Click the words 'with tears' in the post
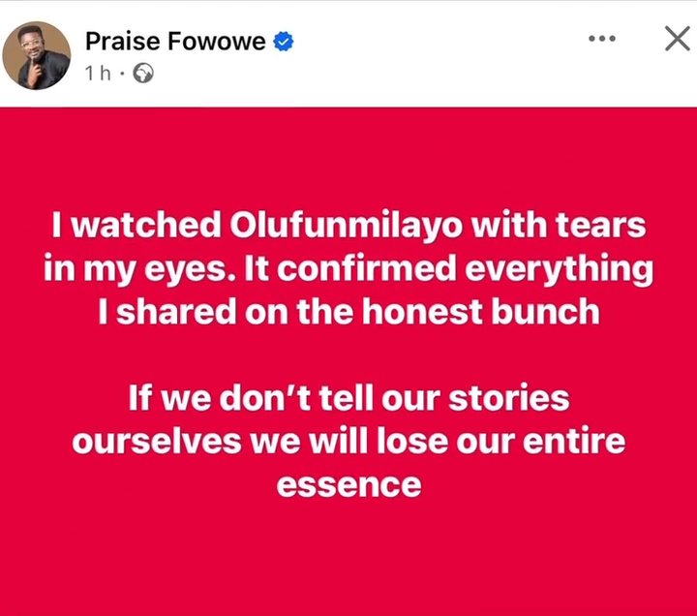 click(x=559, y=225)
